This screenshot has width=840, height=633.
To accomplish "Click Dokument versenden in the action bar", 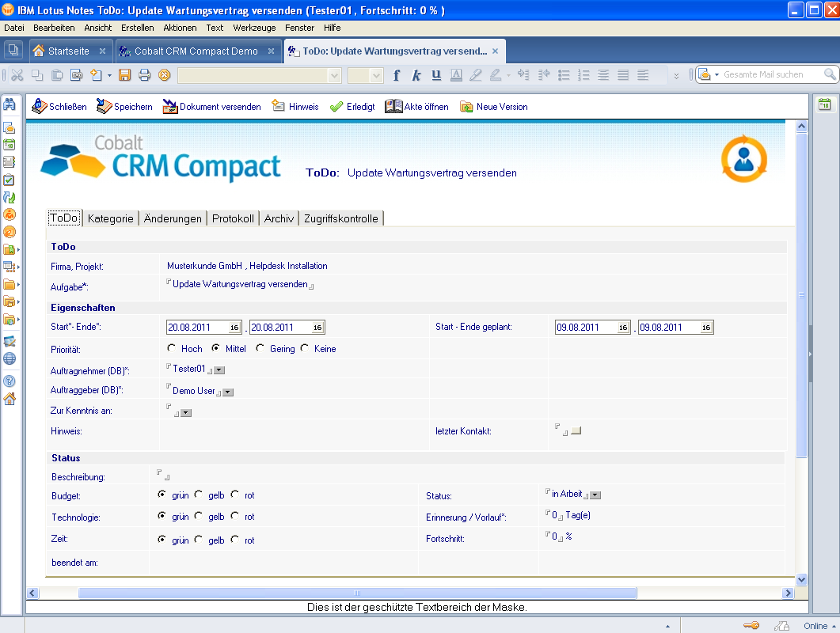I will tap(212, 107).
